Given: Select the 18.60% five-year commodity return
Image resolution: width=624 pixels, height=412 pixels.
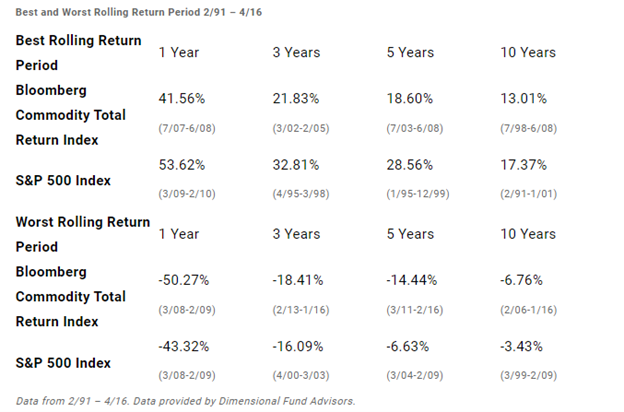Looking at the screenshot, I should tap(410, 98).
